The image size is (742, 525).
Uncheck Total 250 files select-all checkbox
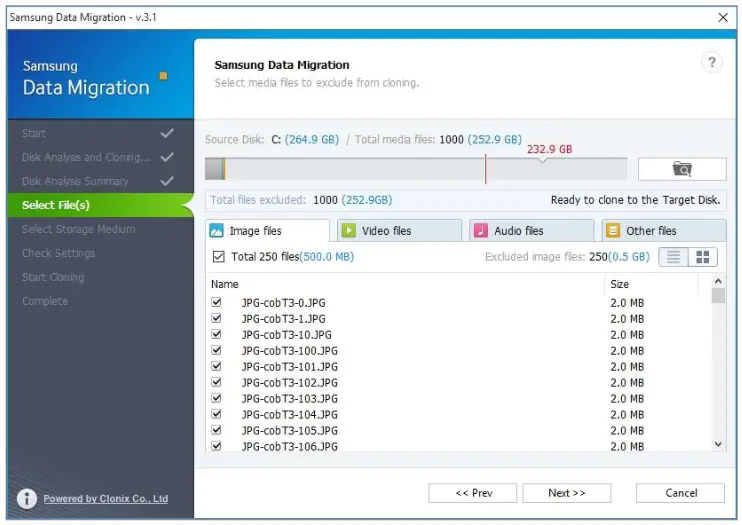coord(218,257)
